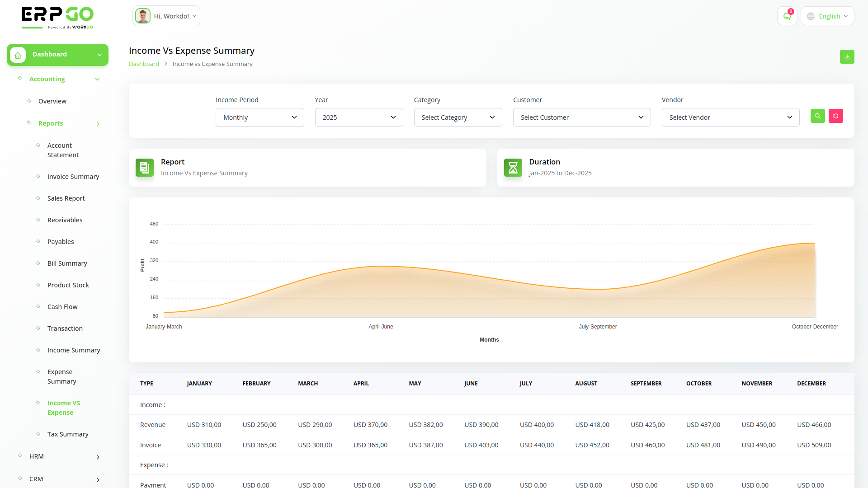Click the globe language icon
This screenshot has height=488, width=868.
pyautogui.click(x=811, y=16)
